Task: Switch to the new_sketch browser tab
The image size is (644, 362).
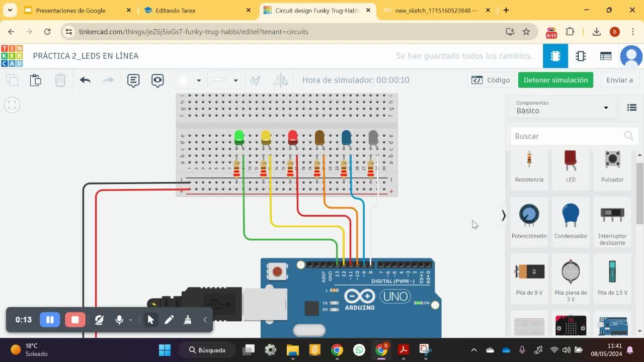Action: coord(436,10)
